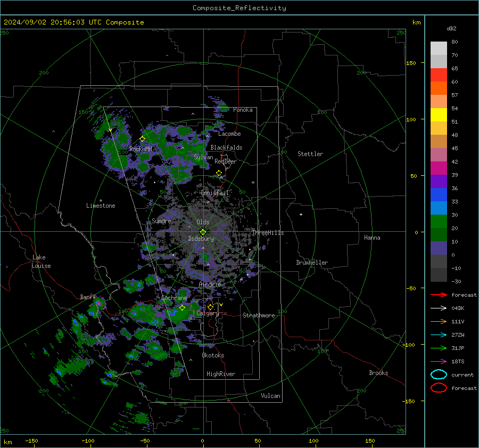Click the Innisfail city label
The height and width of the screenshot is (448, 479).
(x=215, y=193)
